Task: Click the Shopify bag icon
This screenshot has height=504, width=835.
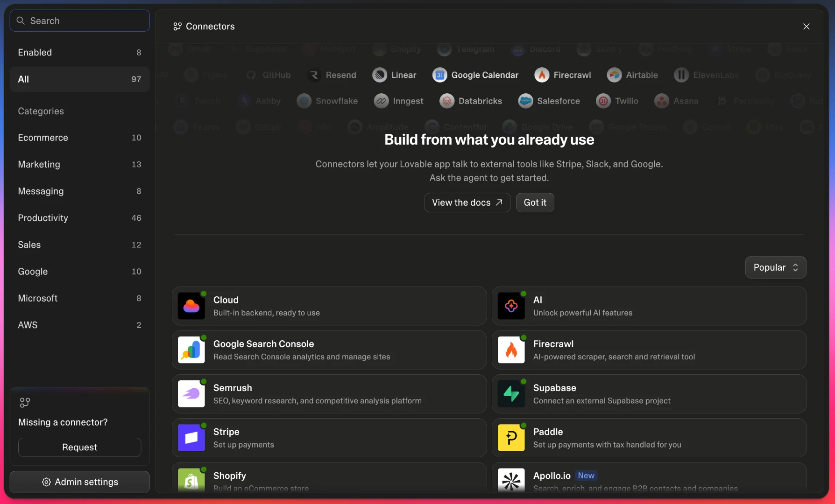Action: click(191, 480)
